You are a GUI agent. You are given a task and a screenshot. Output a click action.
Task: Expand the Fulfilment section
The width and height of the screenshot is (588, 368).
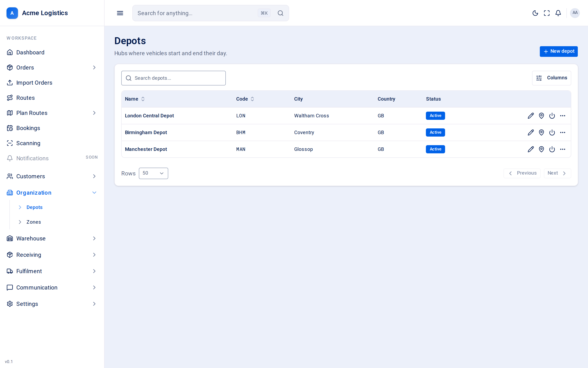point(52,271)
